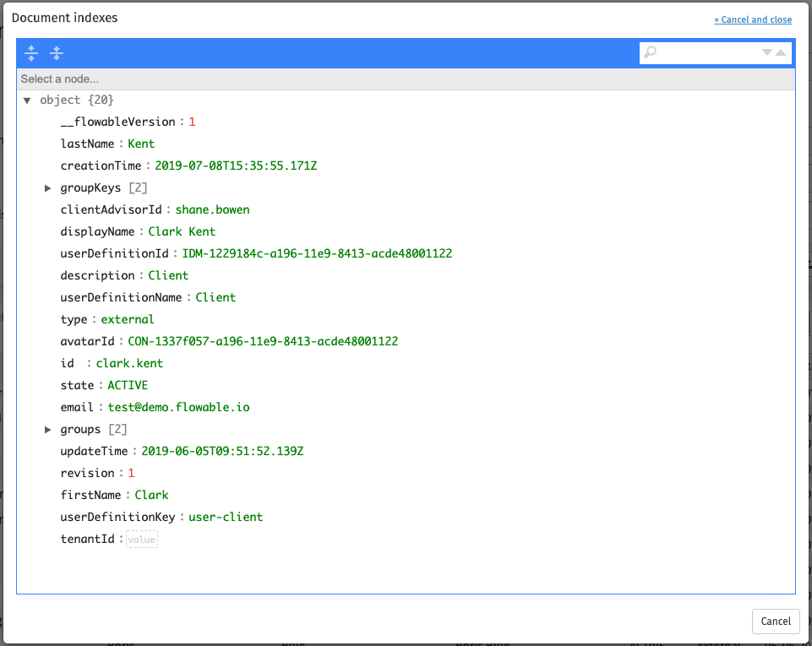The height and width of the screenshot is (646, 812).
Task: Click the userDefinitionId value starting with IDM
Action: [x=317, y=253]
